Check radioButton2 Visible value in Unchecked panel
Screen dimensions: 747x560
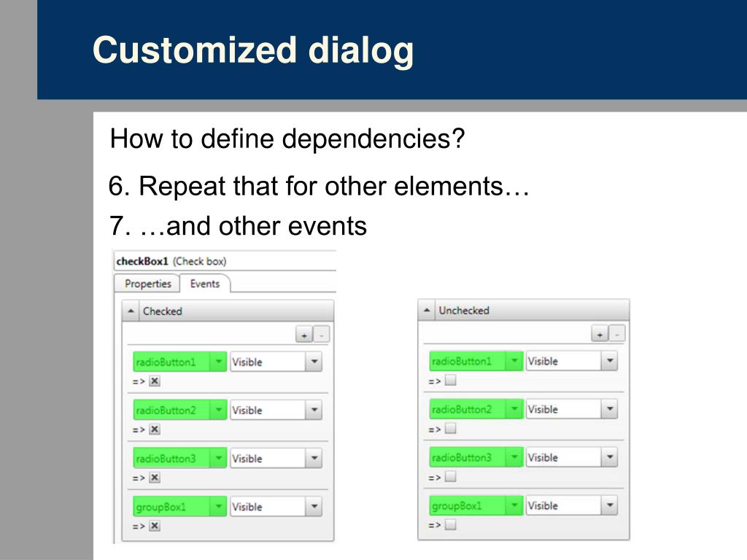click(x=450, y=429)
